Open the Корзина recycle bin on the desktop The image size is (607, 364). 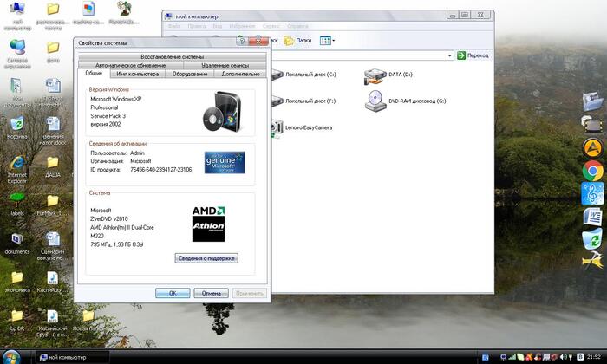coord(16,124)
